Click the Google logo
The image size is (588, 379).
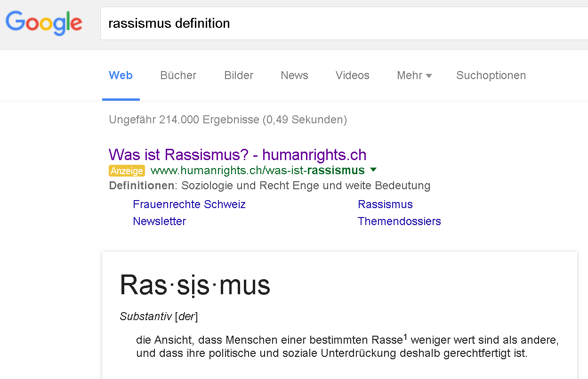click(x=44, y=23)
